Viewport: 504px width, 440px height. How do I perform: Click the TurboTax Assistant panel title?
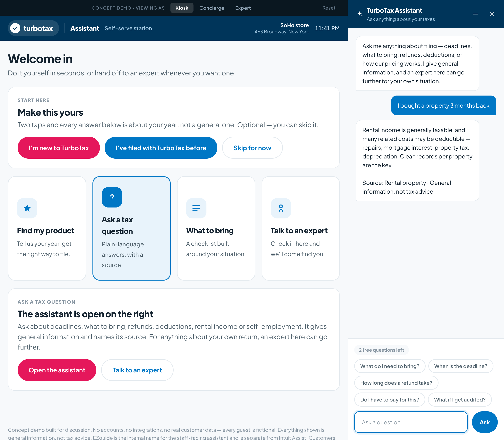click(x=394, y=11)
